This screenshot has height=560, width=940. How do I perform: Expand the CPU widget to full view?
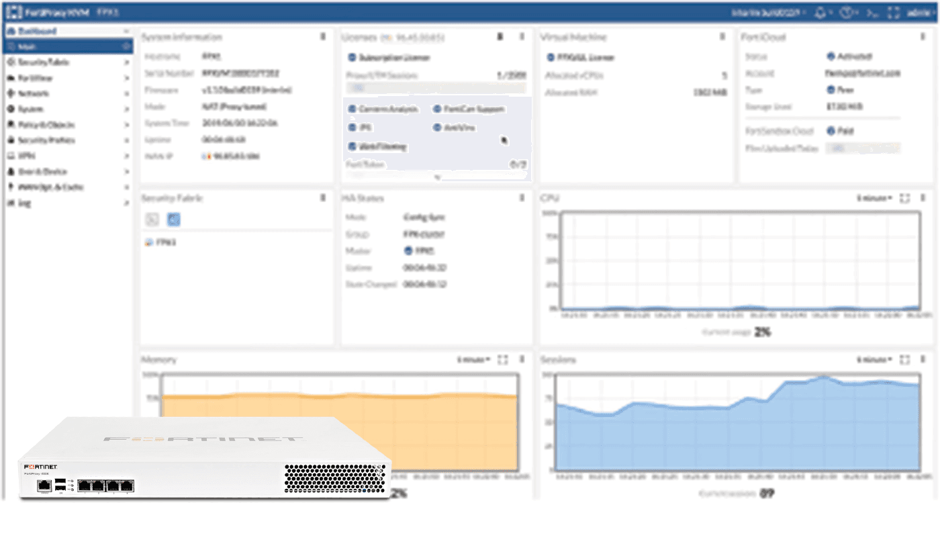(904, 198)
